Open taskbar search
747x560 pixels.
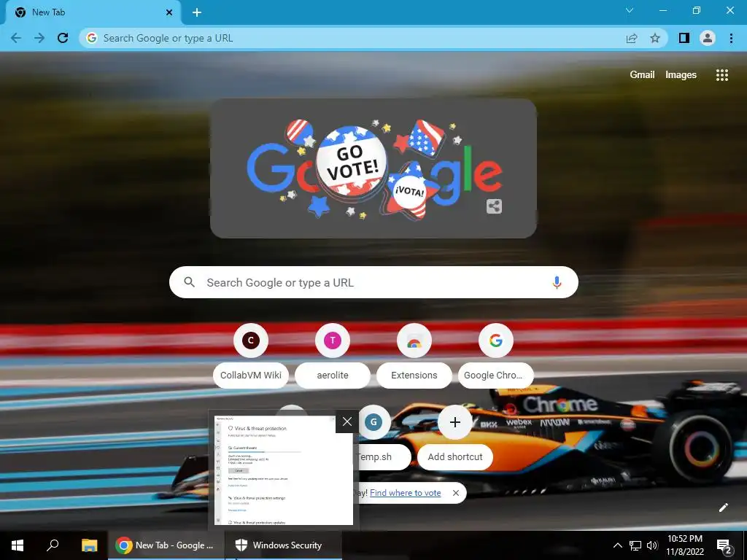(53, 545)
